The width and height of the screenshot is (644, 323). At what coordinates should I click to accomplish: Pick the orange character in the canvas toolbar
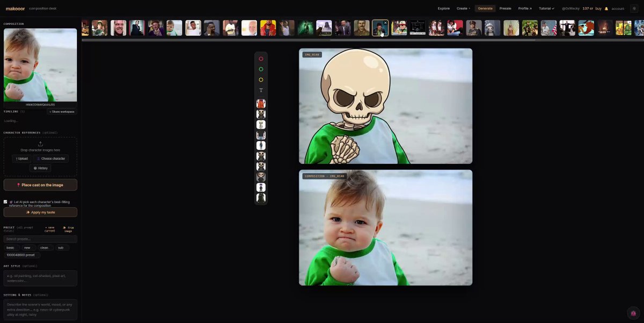coord(261,104)
